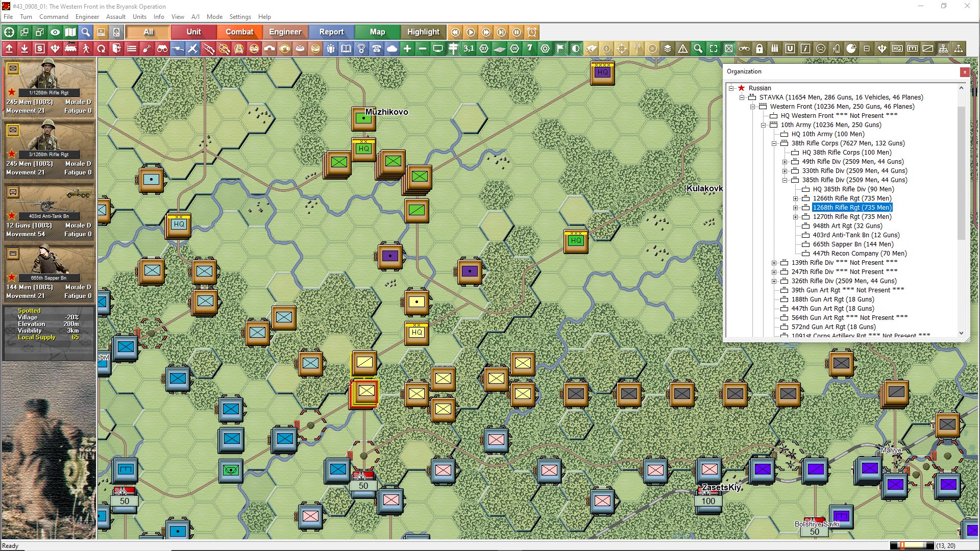Screen dimensions: 980x551
Task: Toggle the three bullets ammo highlight icon
Action: [x=775, y=48]
